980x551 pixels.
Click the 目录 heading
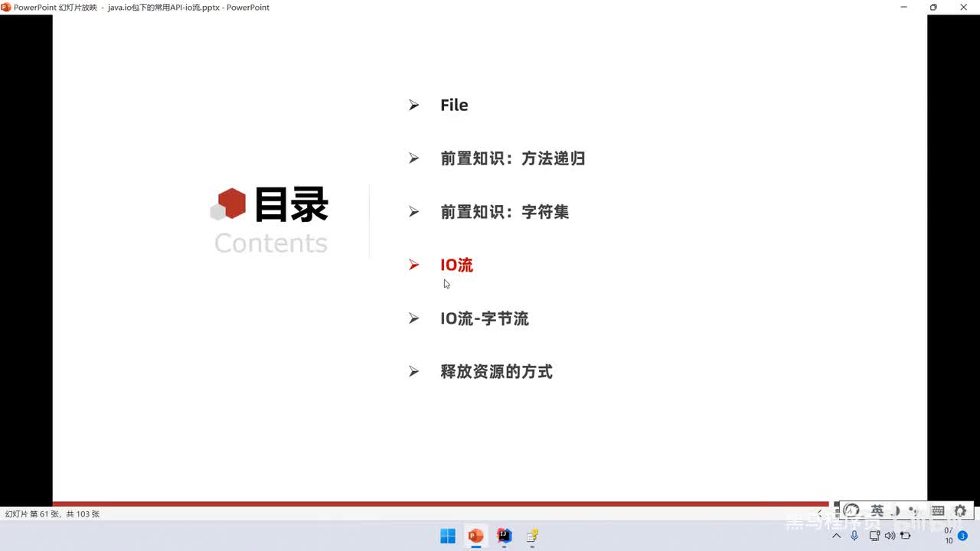(x=291, y=205)
